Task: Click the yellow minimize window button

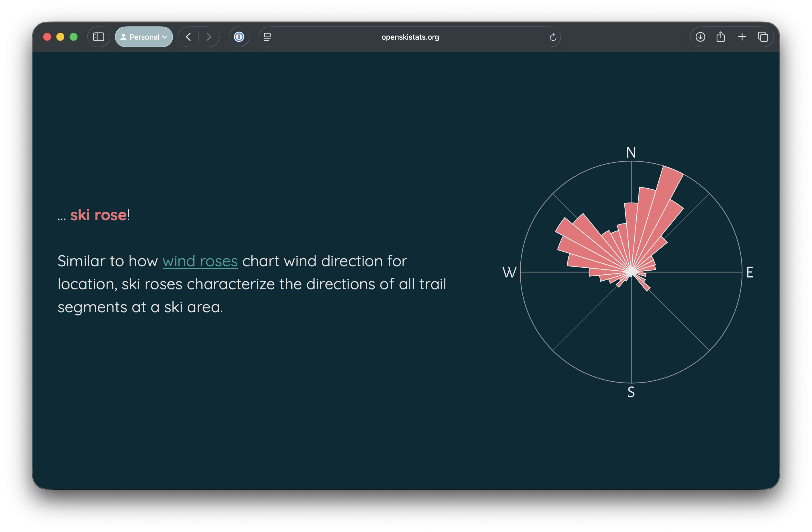Action: coord(60,37)
